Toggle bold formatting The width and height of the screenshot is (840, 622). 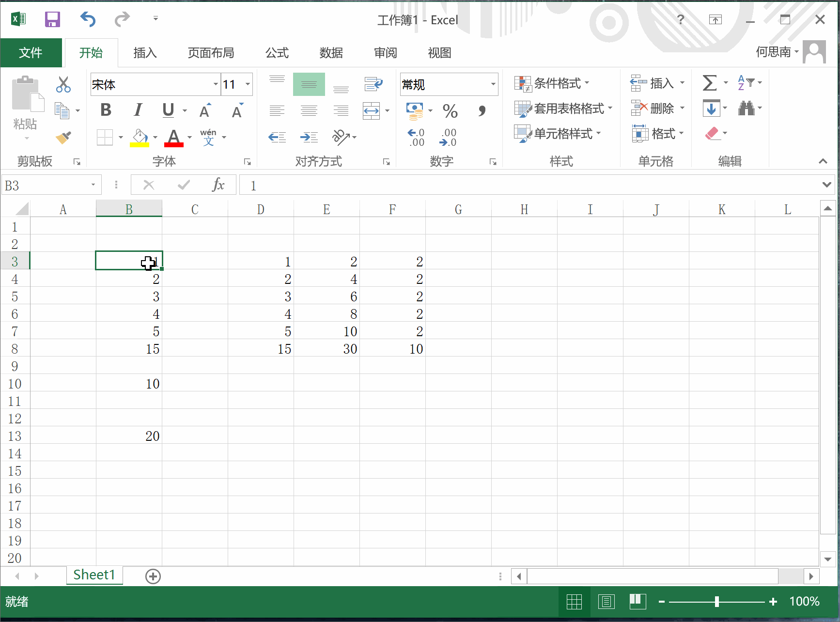106,110
